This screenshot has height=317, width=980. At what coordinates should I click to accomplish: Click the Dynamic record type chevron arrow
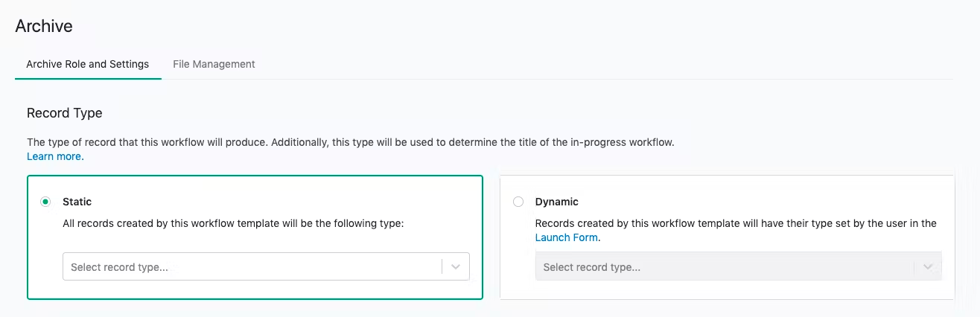pos(928,267)
